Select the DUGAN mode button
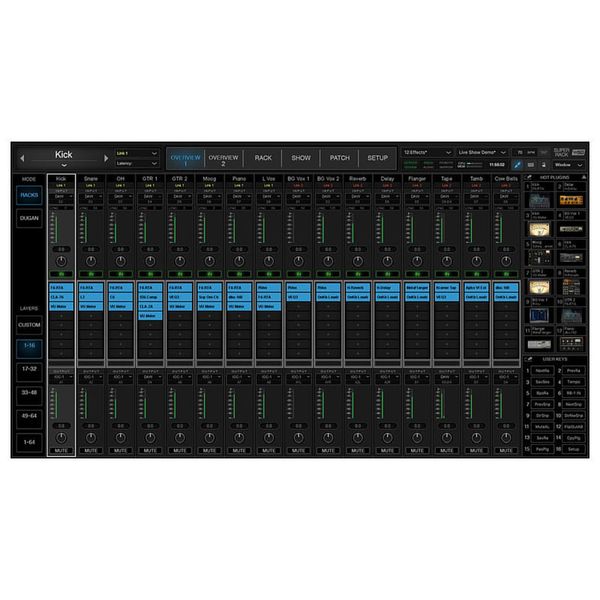The width and height of the screenshot is (600, 600). coord(30,217)
